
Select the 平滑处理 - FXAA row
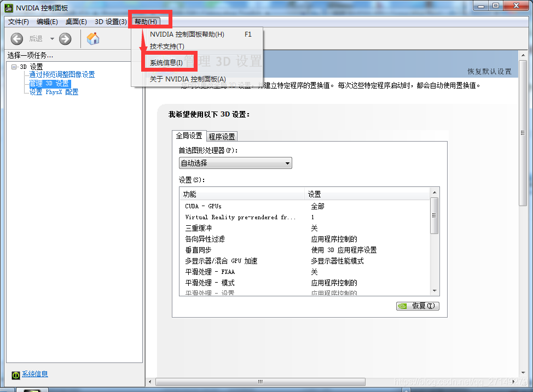click(x=305, y=272)
